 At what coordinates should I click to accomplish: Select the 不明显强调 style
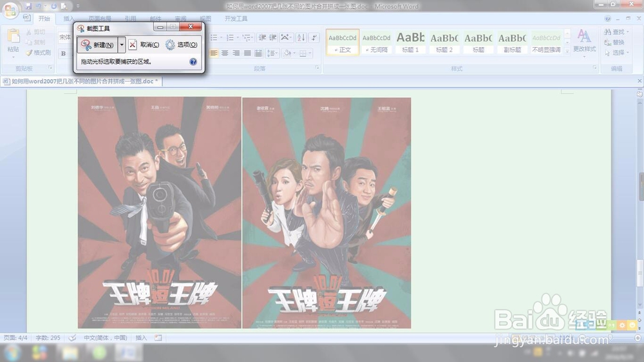tap(546, 42)
